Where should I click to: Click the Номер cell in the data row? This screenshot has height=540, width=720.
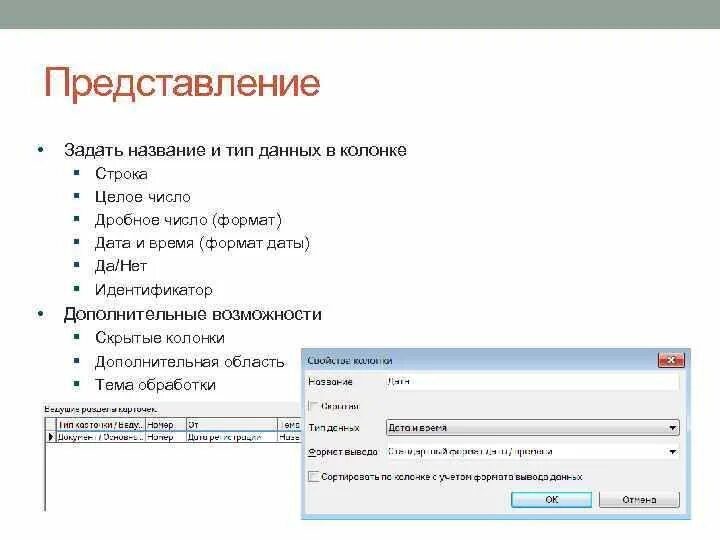[166, 437]
